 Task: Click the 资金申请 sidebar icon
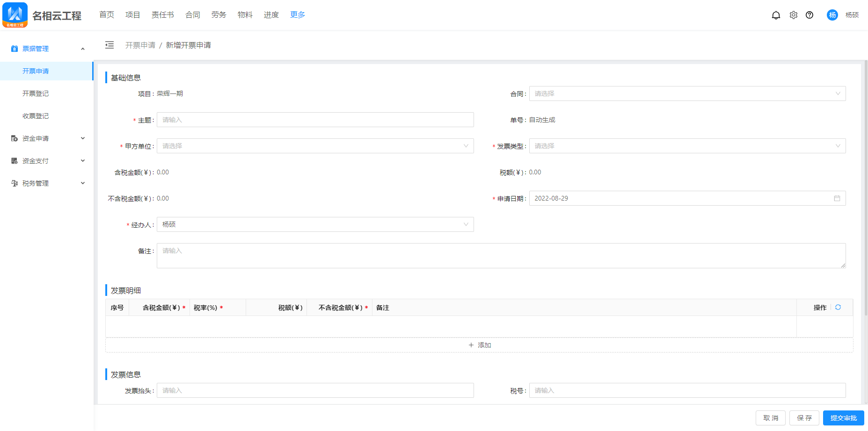tap(15, 138)
